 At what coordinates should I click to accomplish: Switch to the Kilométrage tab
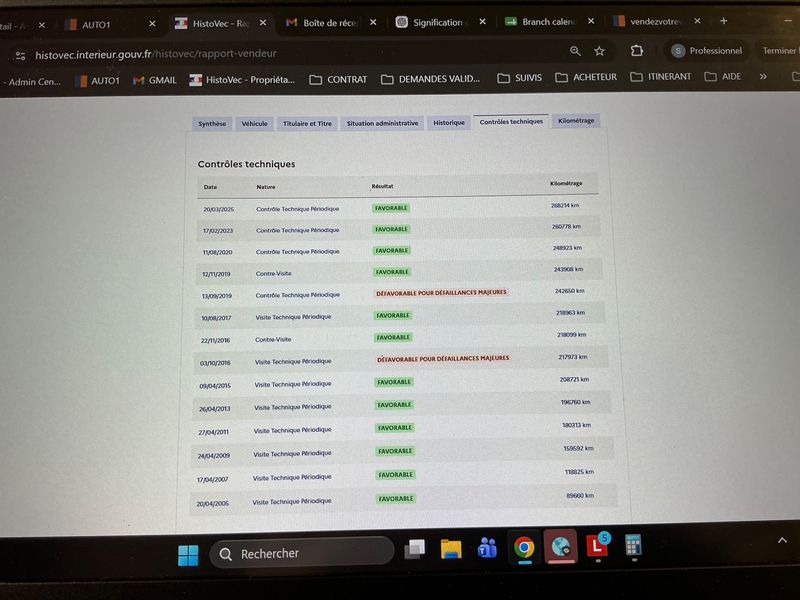(576, 121)
